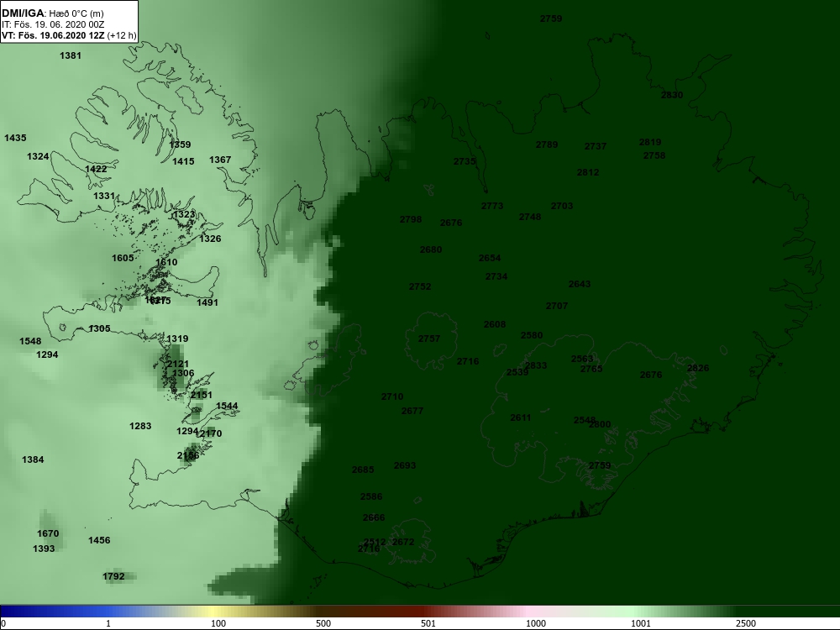Viewport: 840px width, 630px height.
Task: Pick the 2710 station value
Action: pyautogui.click(x=392, y=396)
